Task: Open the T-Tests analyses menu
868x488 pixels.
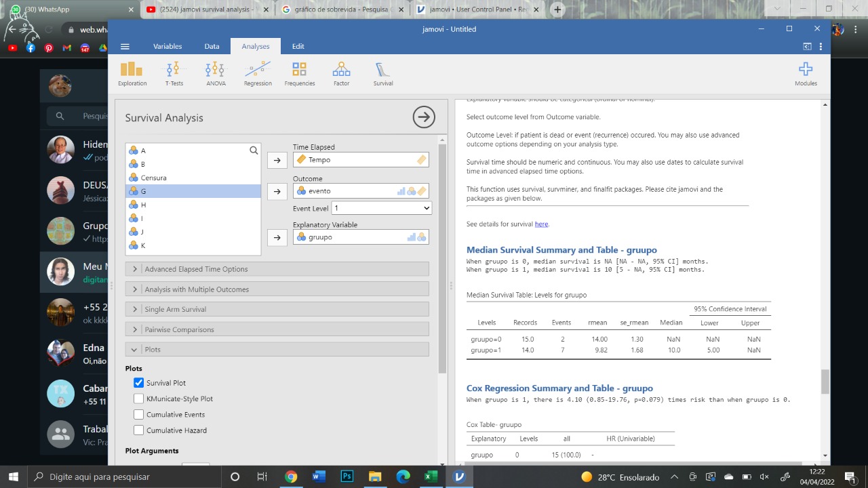Action: click(174, 74)
